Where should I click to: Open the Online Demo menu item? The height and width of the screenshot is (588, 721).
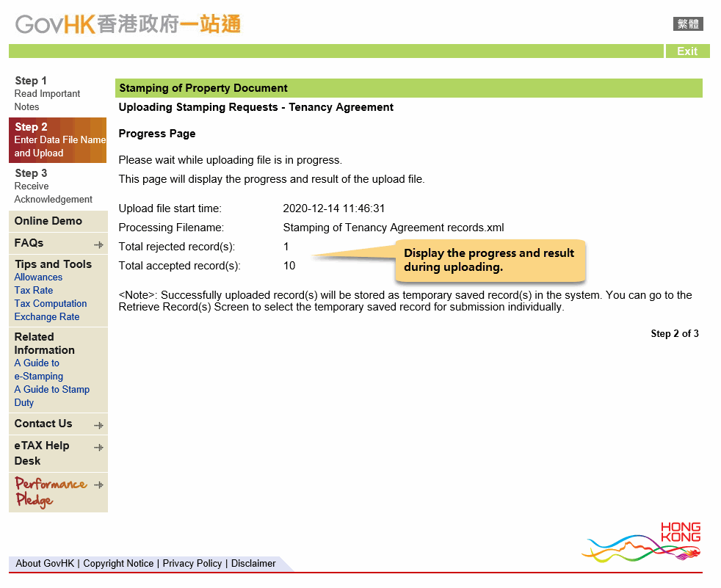pyautogui.click(x=48, y=221)
